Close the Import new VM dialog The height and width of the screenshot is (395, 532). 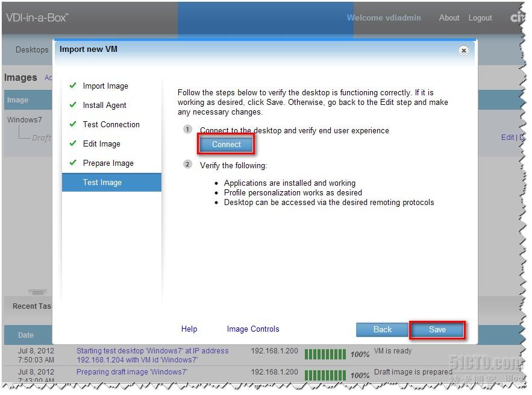463,50
